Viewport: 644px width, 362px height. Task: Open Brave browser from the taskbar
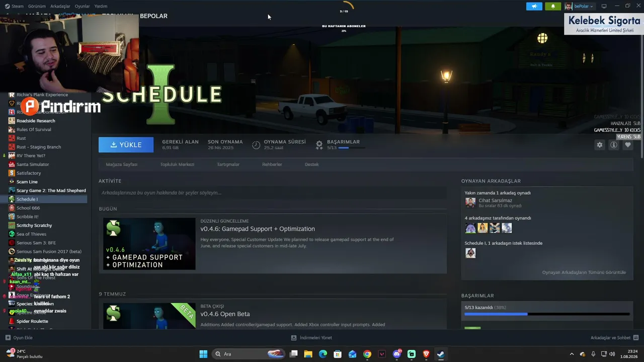pos(427,354)
